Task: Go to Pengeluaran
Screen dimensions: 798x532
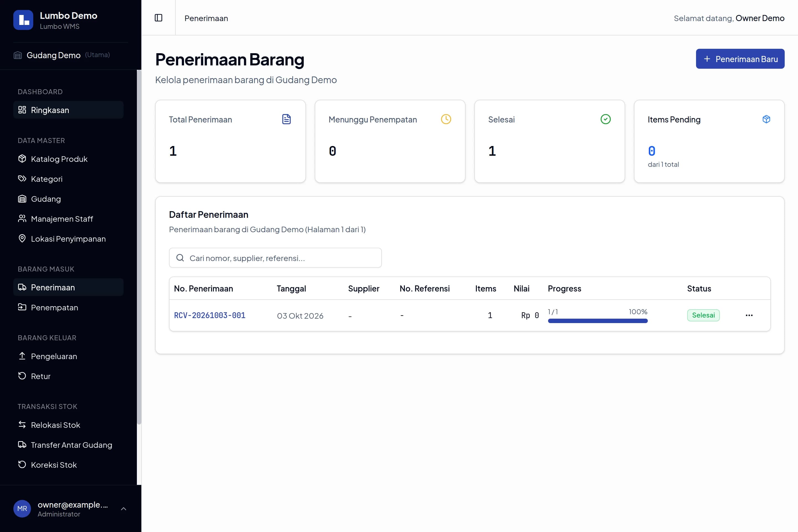Action: click(68, 356)
